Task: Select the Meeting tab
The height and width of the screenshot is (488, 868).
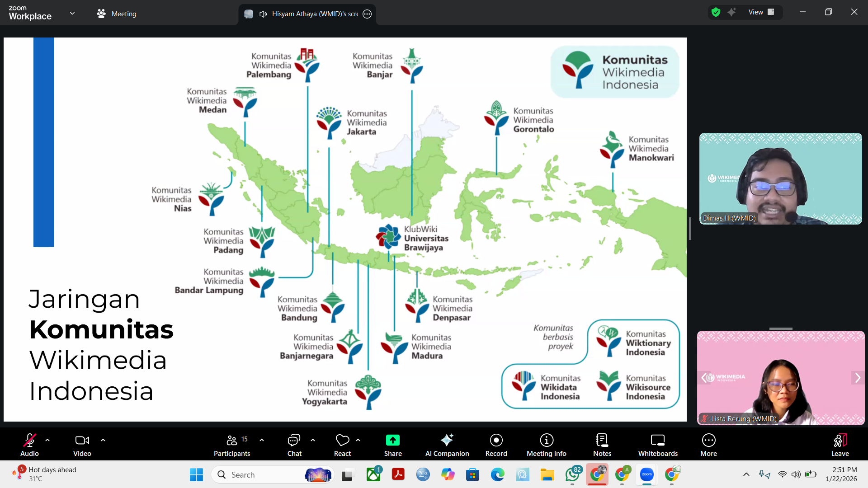Action: point(117,14)
